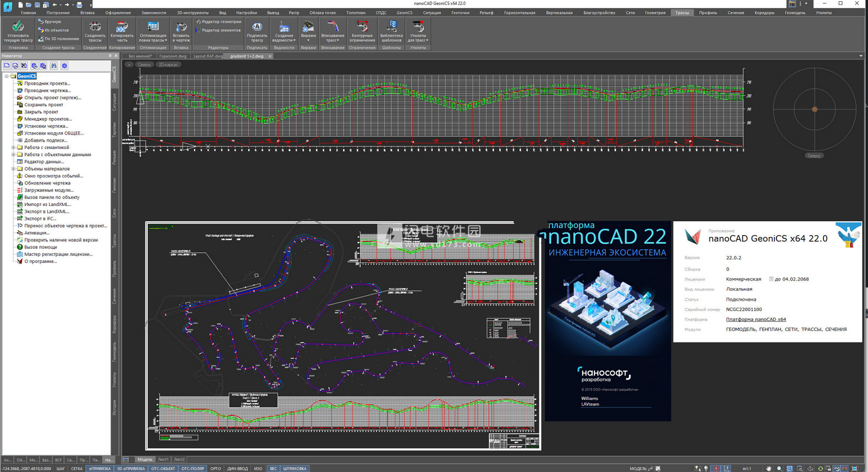Close the gradient 1+2.dwg tab
868x472 pixels.
(270, 56)
